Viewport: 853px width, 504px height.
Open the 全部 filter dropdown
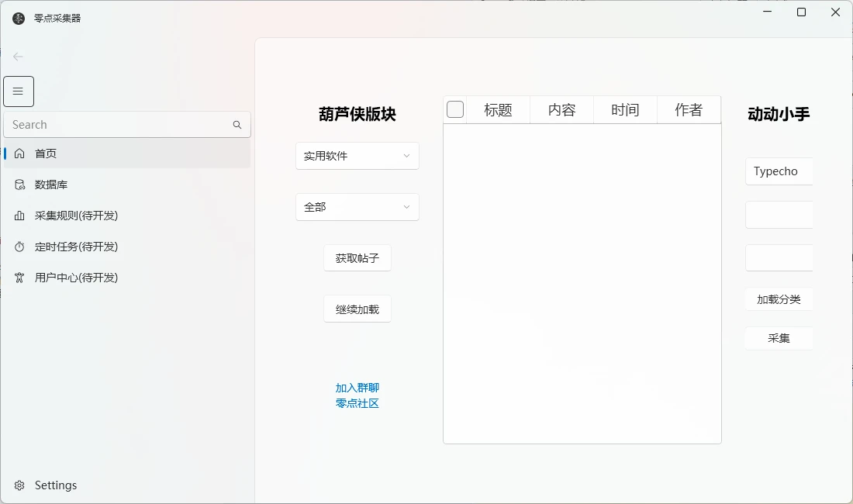[357, 207]
